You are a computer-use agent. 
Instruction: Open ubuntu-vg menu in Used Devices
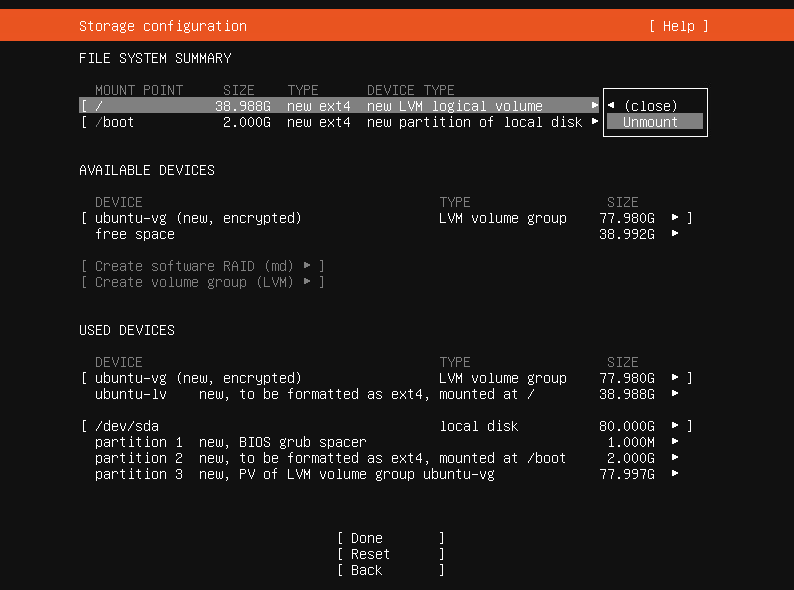(x=675, y=378)
